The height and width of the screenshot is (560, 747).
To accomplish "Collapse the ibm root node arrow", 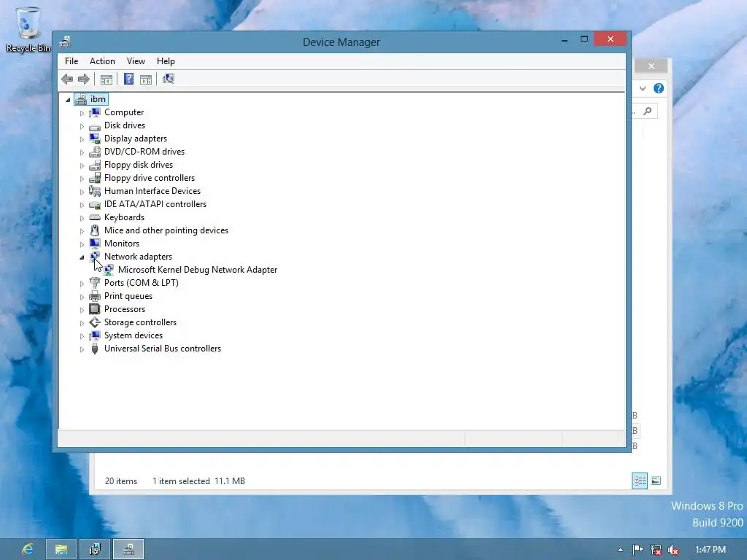I will click(68, 100).
